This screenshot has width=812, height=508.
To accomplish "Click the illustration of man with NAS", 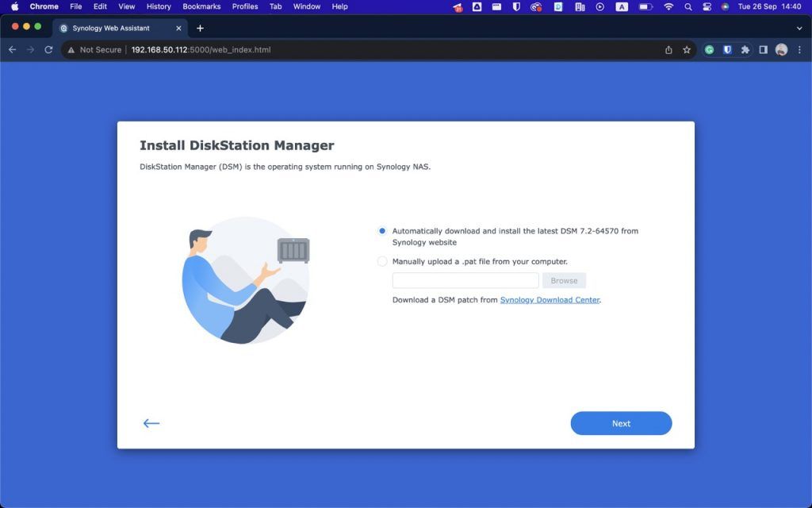I will click(x=246, y=280).
